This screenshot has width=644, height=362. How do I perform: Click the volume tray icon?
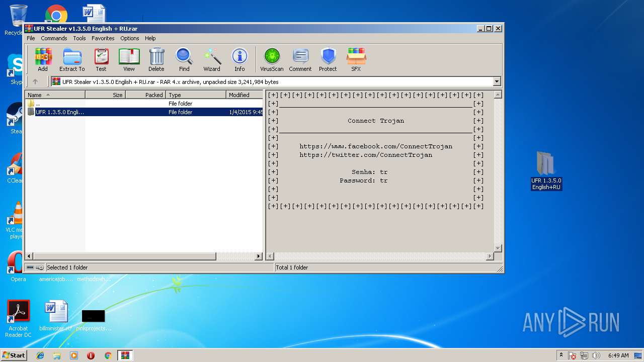pos(596,355)
